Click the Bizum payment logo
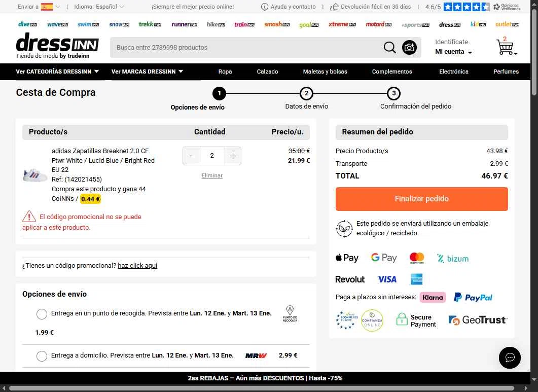Image resolution: width=538 pixels, height=392 pixels. pyautogui.click(x=453, y=259)
